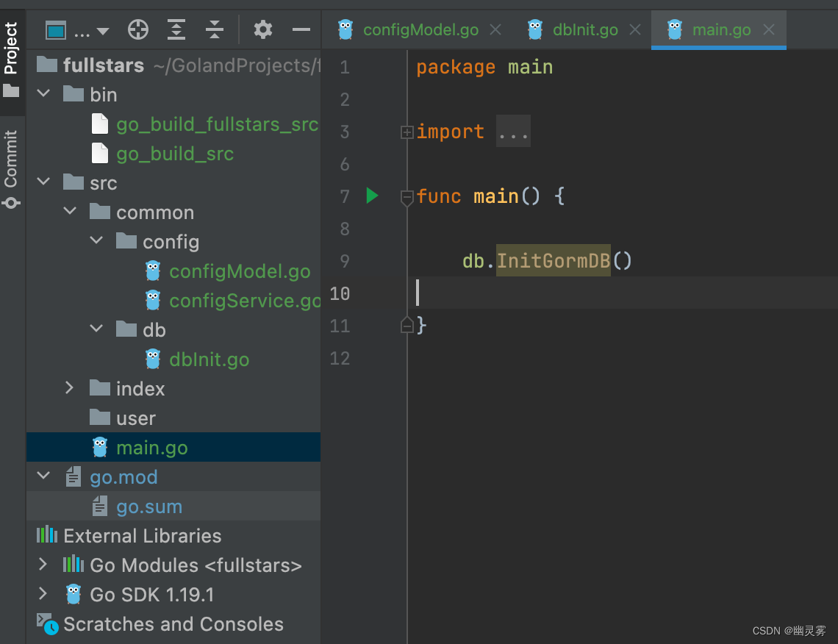The height and width of the screenshot is (644, 838).
Task: Select main.go in the project tree
Action: pos(173,447)
